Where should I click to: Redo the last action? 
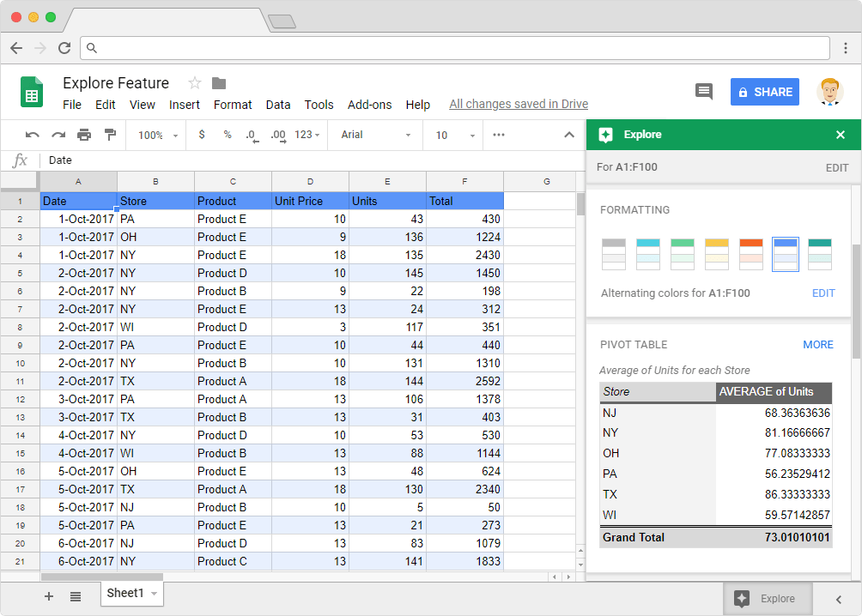(57, 135)
